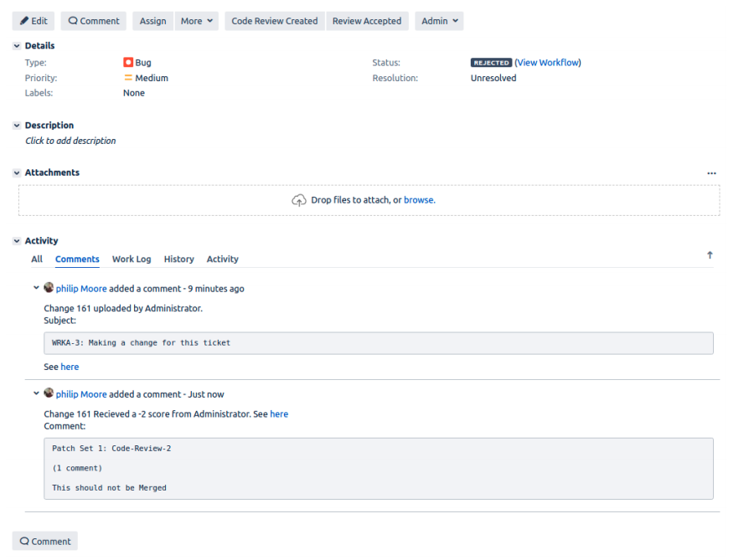The image size is (754, 560).
Task: Toggle the comment sort order arrow
Action: (710, 254)
